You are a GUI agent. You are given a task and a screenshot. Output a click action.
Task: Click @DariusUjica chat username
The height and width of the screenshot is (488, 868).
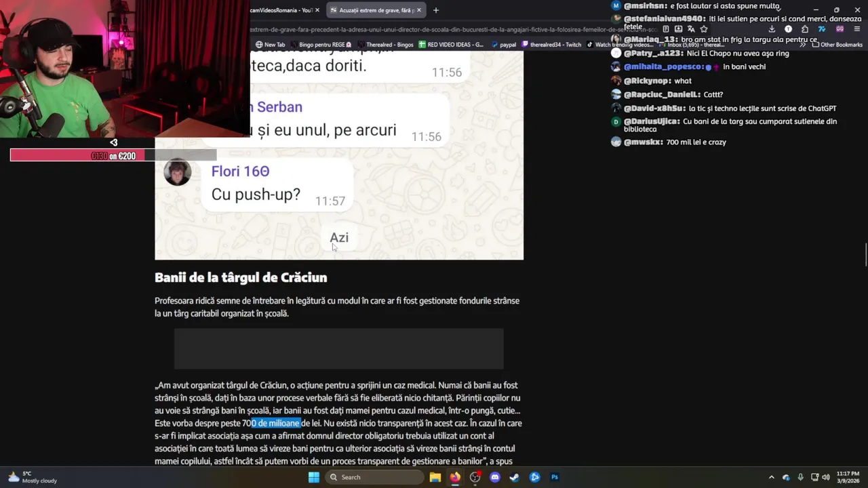[x=652, y=122]
